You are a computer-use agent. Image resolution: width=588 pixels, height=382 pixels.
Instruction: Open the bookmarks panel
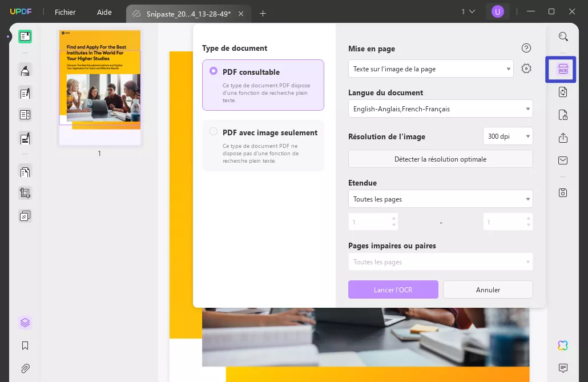(25, 345)
